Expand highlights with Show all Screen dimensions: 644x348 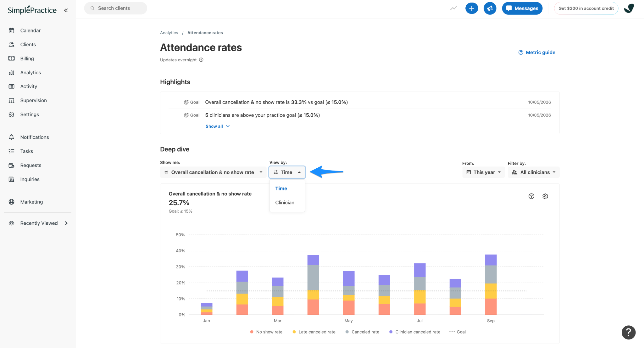click(218, 126)
